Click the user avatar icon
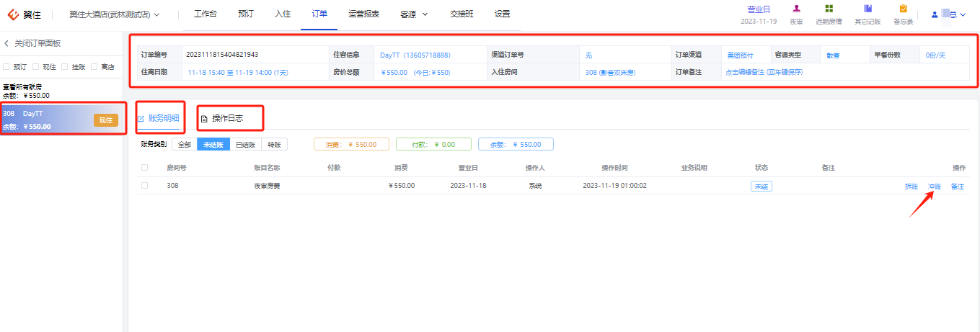Image resolution: width=980 pixels, height=332 pixels. (935, 14)
